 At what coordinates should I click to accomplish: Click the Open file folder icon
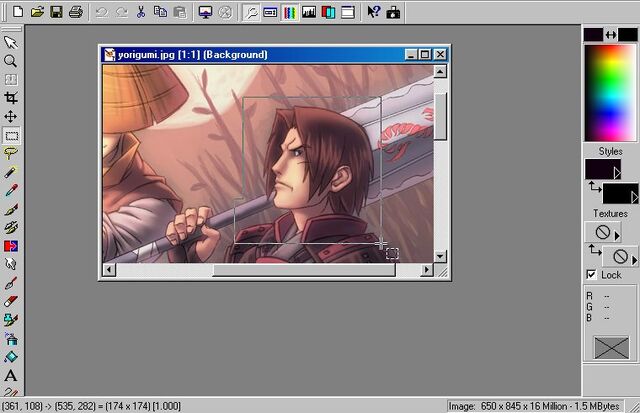click(37, 11)
